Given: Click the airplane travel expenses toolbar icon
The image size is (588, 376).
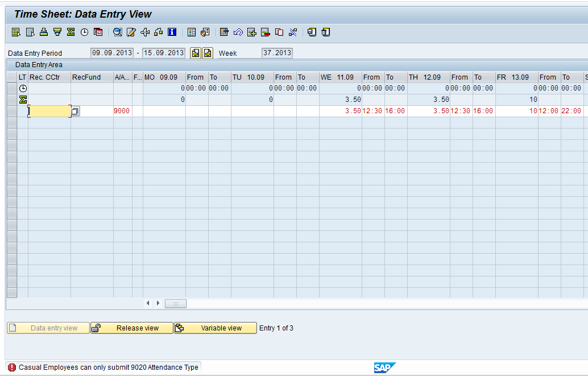Looking at the screenshot, I should (145, 32).
